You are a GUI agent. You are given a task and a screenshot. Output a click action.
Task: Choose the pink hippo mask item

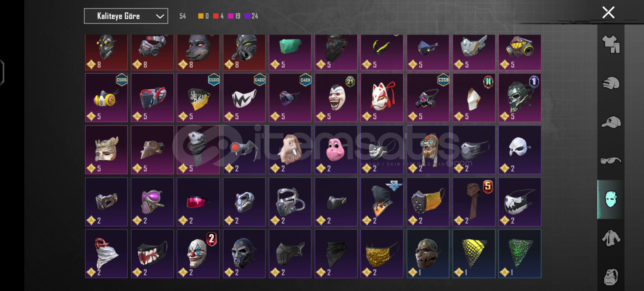tap(336, 150)
